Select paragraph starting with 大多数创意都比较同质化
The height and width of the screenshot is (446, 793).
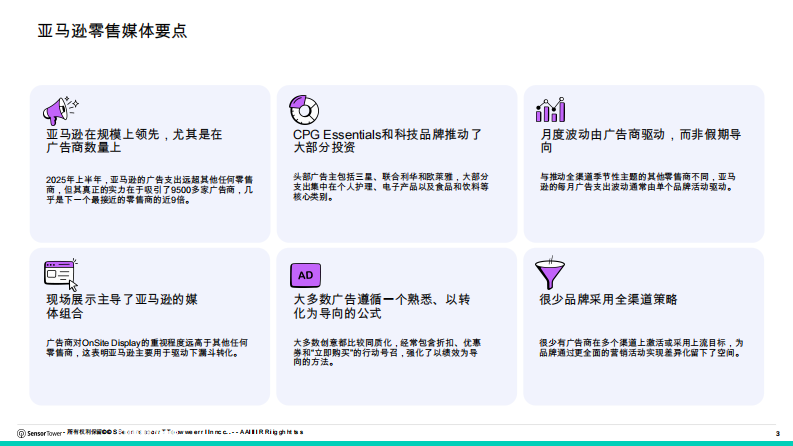click(x=387, y=352)
